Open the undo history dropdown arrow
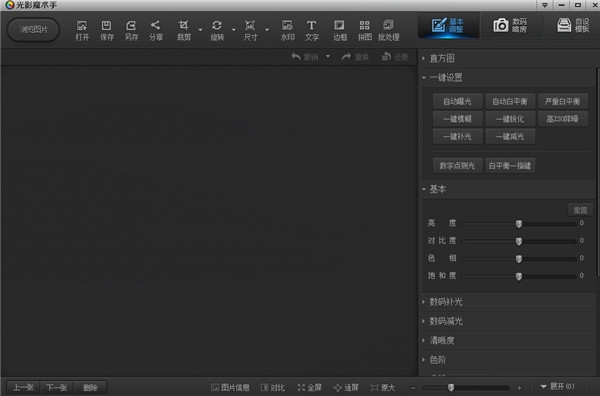 328,56
